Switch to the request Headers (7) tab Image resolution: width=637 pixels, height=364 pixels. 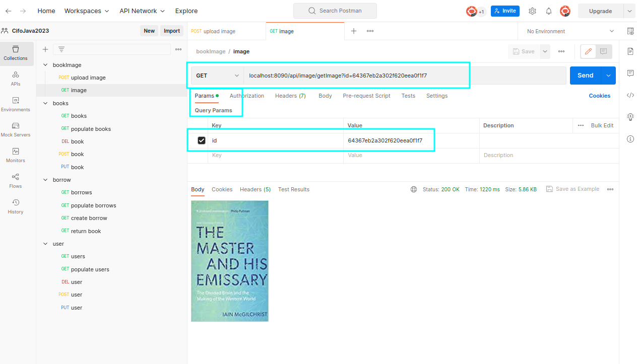[290, 96]
